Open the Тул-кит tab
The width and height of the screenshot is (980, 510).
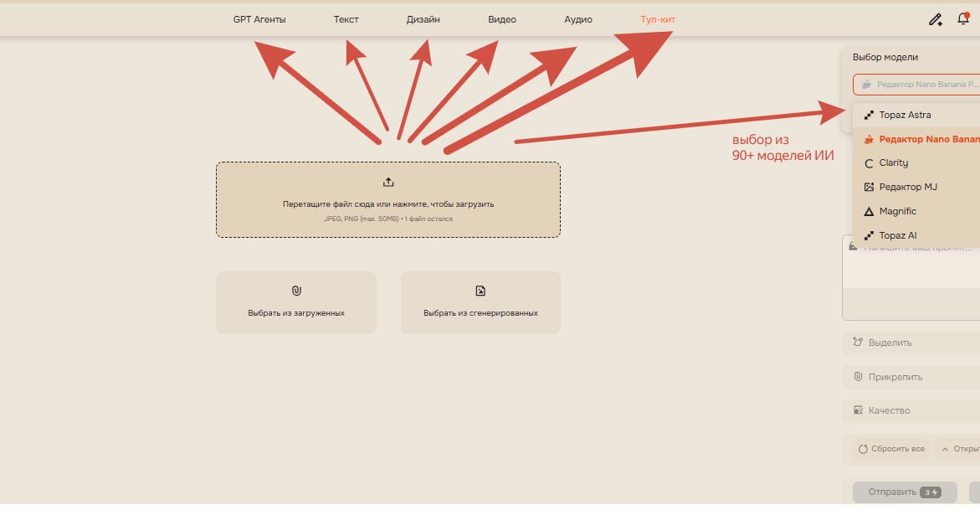coord(658,19)
